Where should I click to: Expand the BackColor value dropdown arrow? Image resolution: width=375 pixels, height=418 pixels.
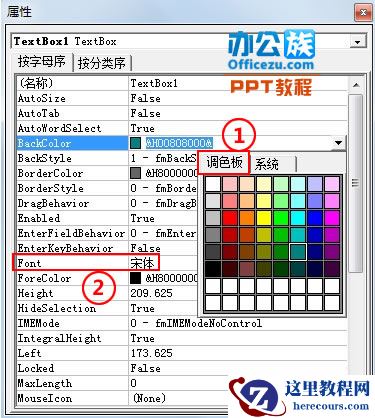[338, 143]
